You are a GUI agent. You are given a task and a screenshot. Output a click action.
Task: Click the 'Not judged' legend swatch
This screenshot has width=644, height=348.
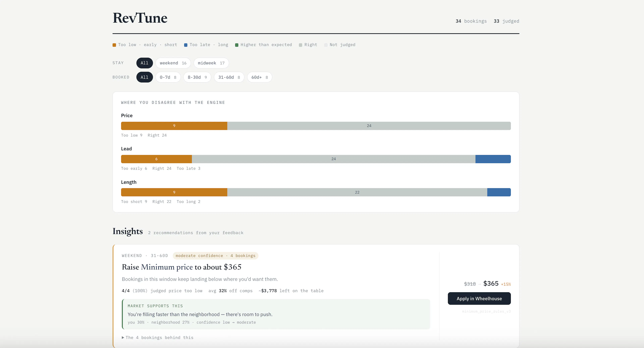click(326, 45)
